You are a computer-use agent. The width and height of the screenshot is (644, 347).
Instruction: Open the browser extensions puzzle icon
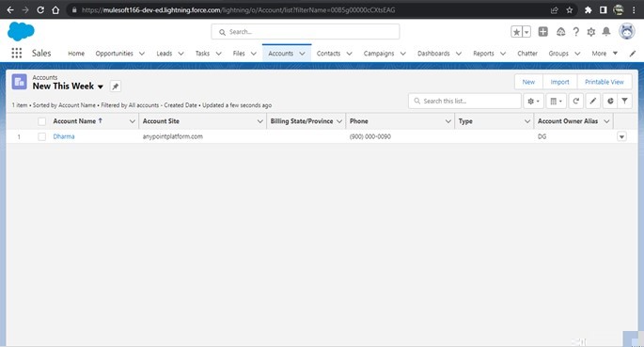pyautogui.click(x=589, y=9)
